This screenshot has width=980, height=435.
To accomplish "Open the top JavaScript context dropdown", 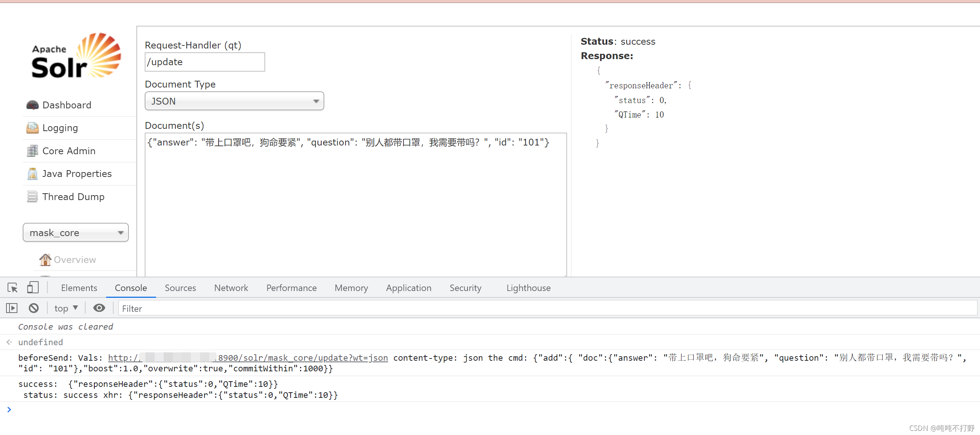I will [x=66, y=308].
